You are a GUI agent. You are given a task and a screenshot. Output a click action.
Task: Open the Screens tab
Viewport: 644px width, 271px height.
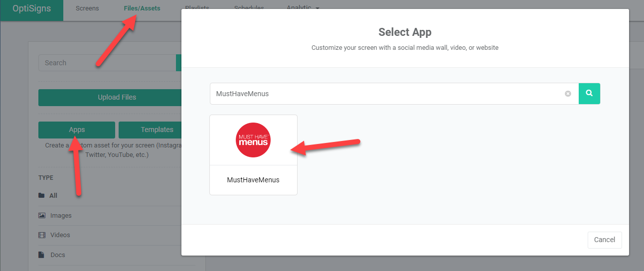87,8
